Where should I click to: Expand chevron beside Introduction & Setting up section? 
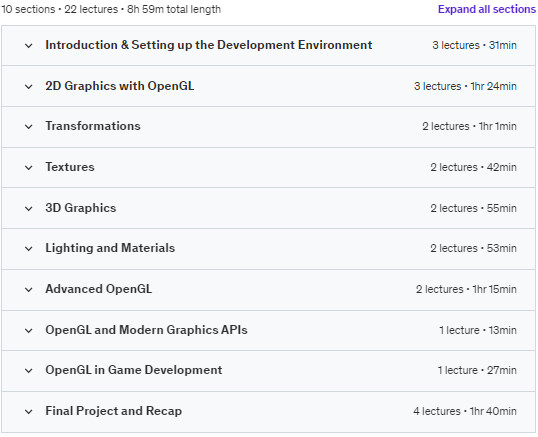pyautogui.click(x=29, y=45)
